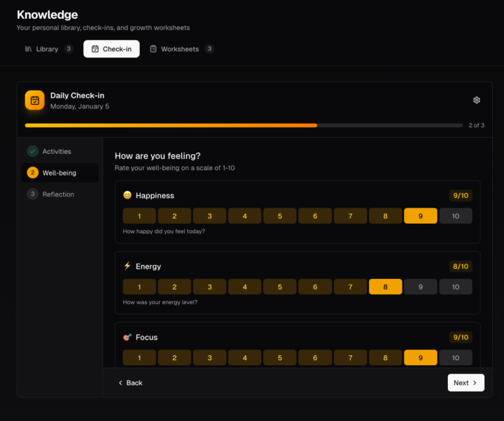Open the Worksheets tab

[x=181, y=49]
